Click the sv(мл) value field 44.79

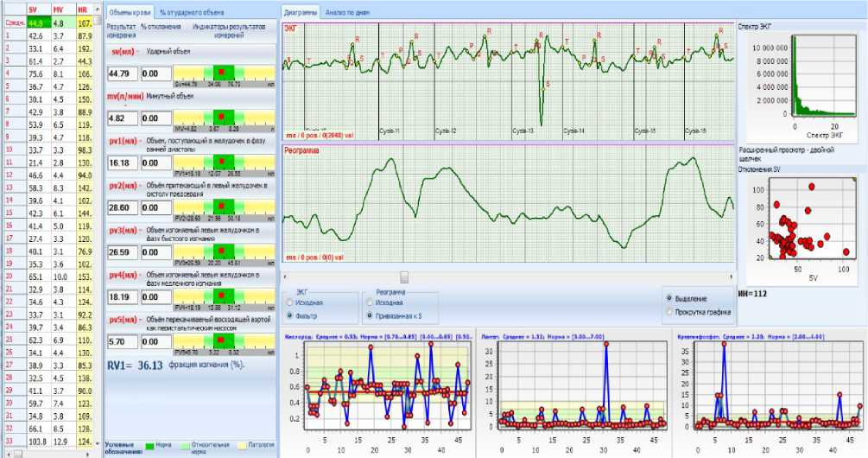coord(123,73)
